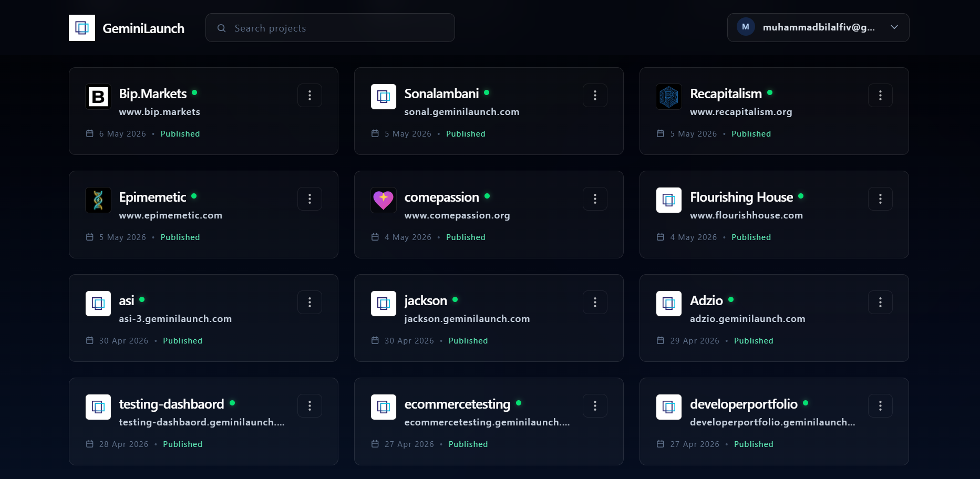Click the Adzio project icon
The width and height of the screenshot is (980, 479).
pos(669,304)
